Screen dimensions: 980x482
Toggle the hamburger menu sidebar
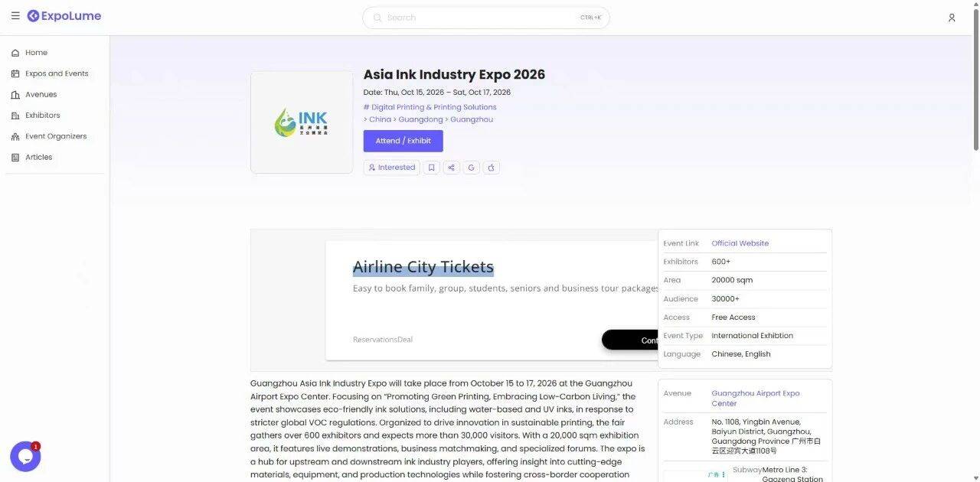pyautogui.click(x=15, y=16)
